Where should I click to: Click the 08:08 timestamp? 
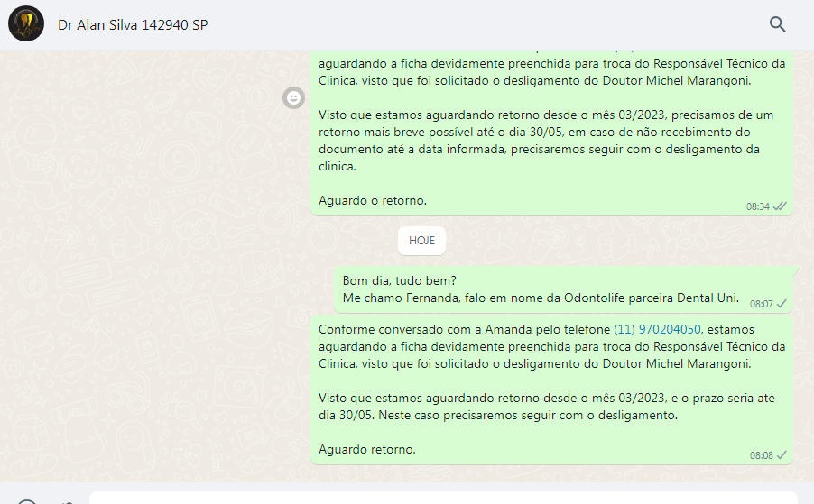pyautogui.click(x=761, y=455)
